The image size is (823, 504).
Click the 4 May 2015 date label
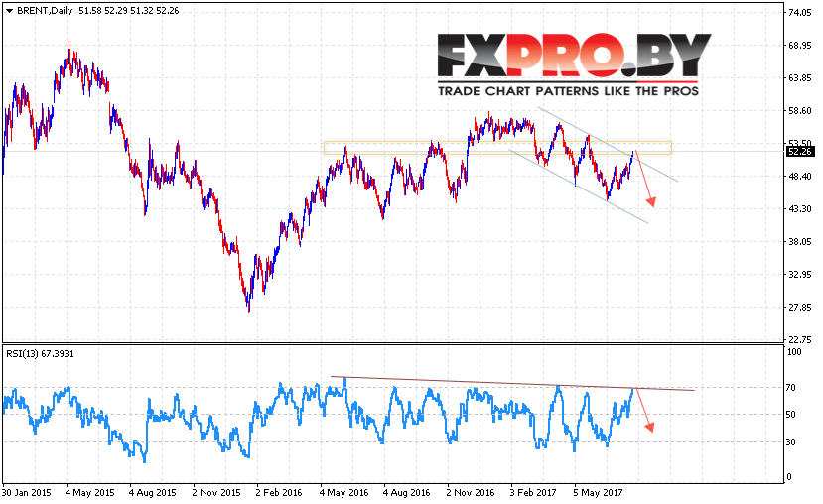[89, 493]
